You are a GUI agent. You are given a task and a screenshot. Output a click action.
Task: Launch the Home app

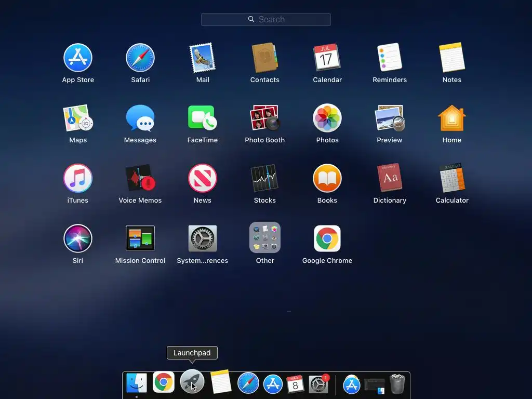pos(452,118)
